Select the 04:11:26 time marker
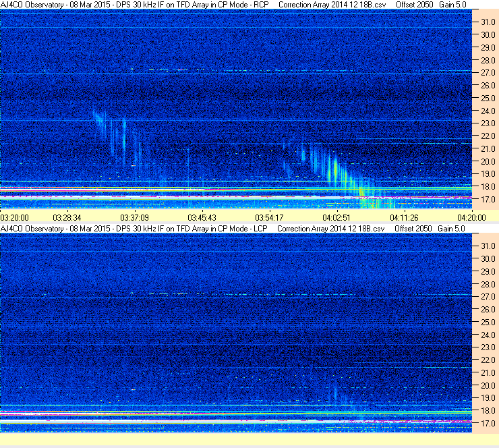Screen dimensions: 499x448 (403, 217)
